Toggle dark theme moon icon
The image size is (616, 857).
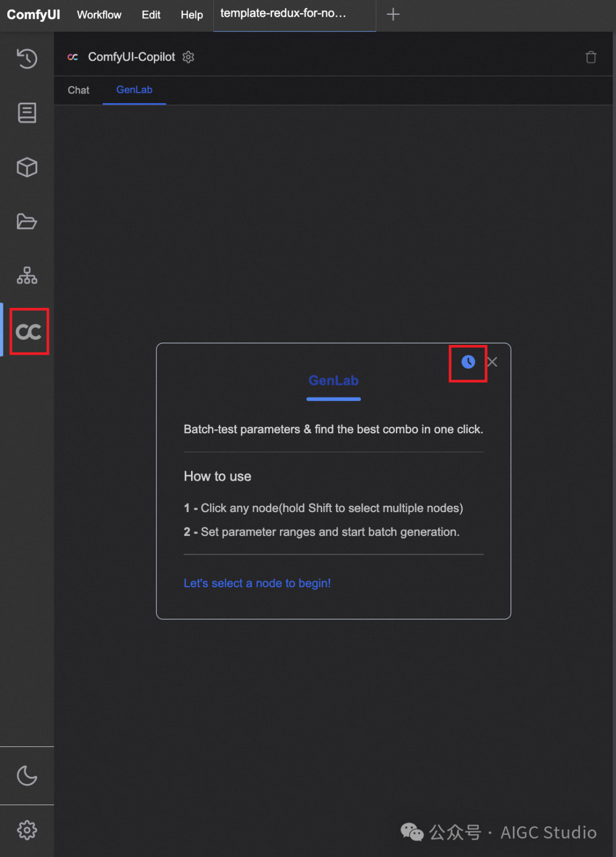[27, 775]
